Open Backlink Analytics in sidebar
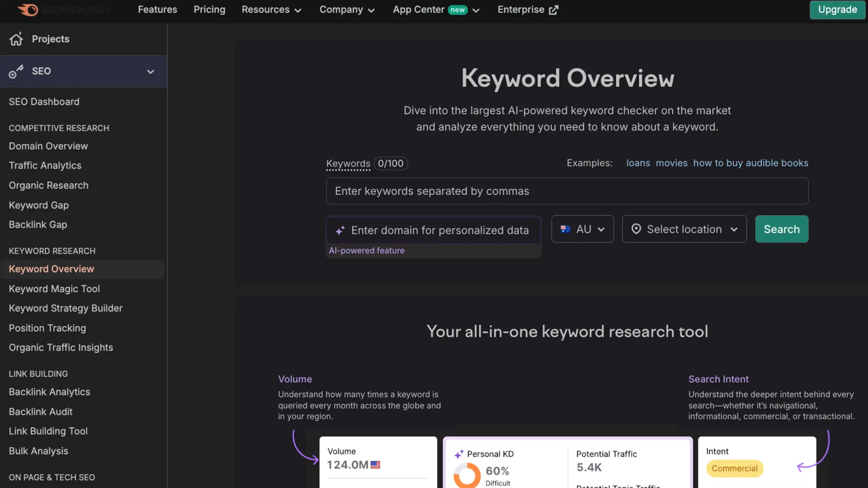Screen dimensions: 868x488 coord(49,392)
